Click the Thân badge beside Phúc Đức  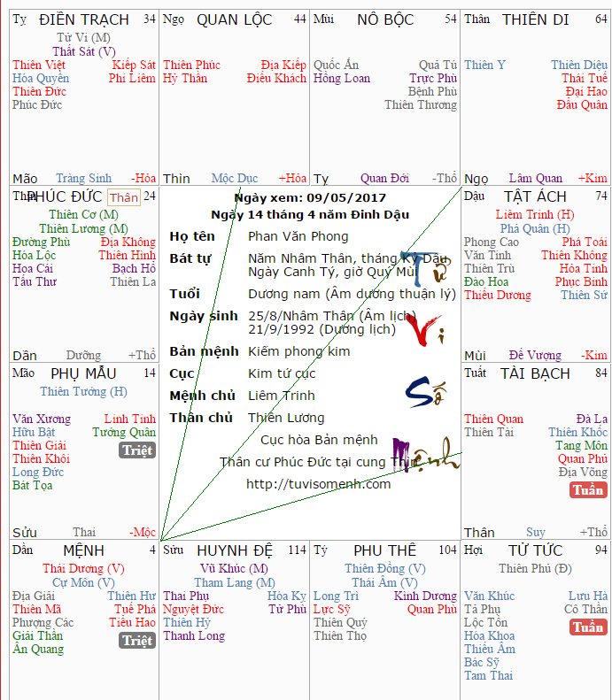pos(124,197)
